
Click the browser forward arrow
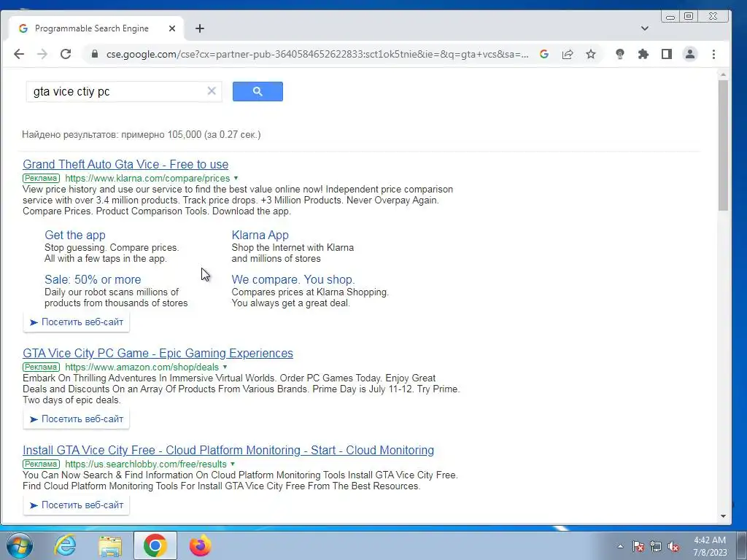click(x=42, y=54)
